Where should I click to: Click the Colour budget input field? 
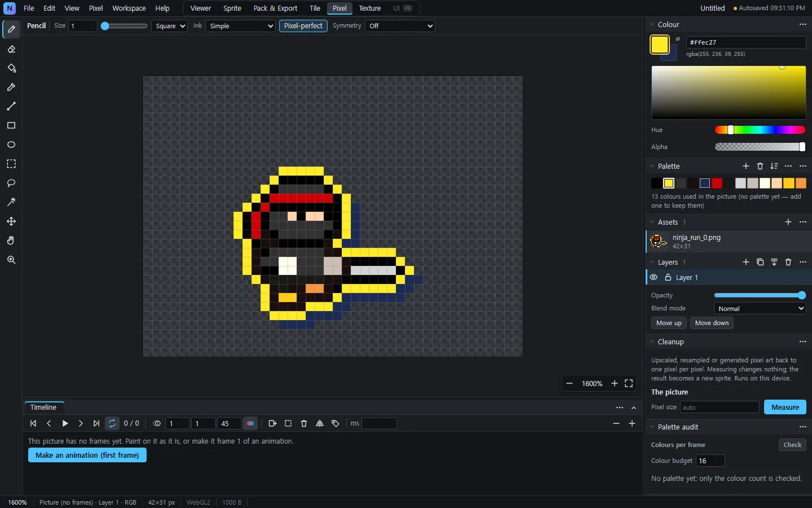click(710, 461)
